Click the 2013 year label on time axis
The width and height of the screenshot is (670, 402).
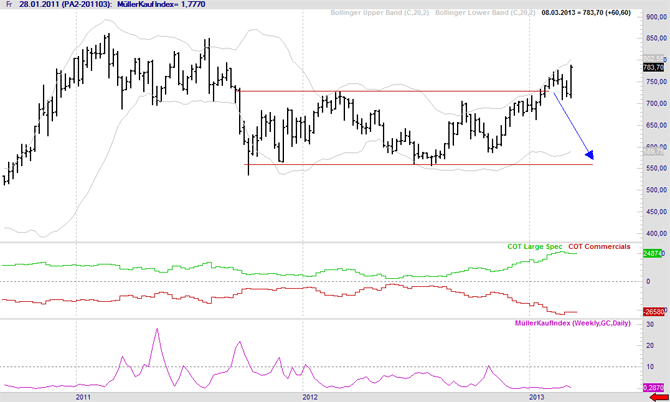pyautogui.click(x=535, y=396)
